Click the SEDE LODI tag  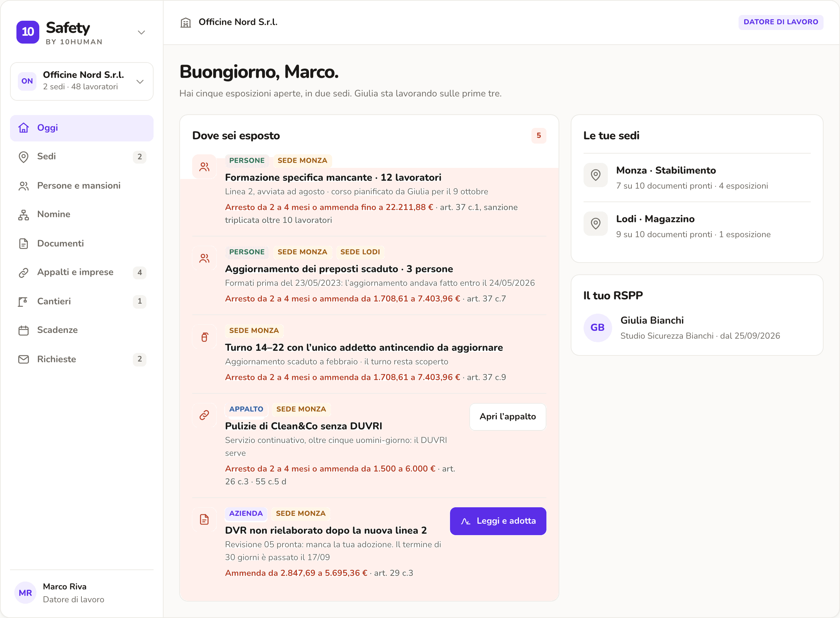click(360, 252)
